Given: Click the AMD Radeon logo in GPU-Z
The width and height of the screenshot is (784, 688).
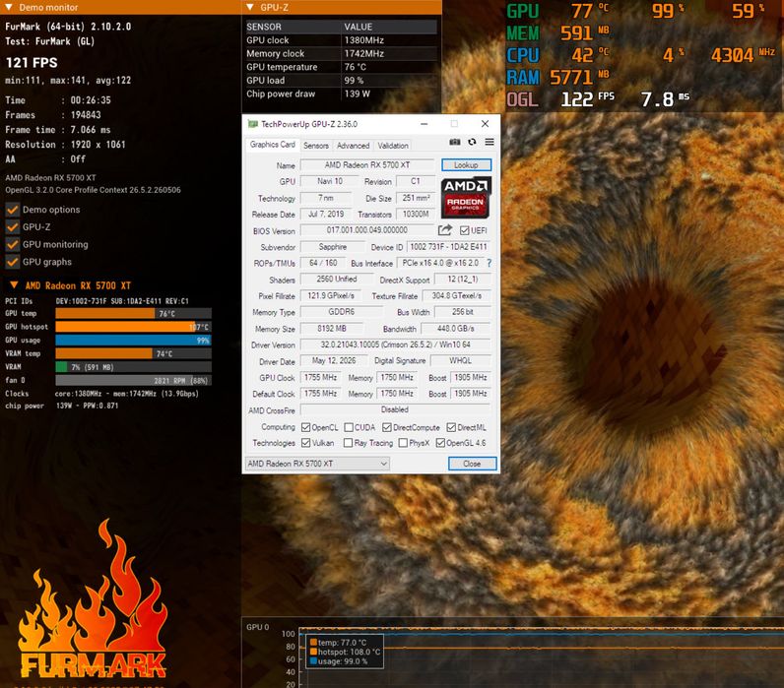Looking at the screenshot, I should tap(466, 198).
